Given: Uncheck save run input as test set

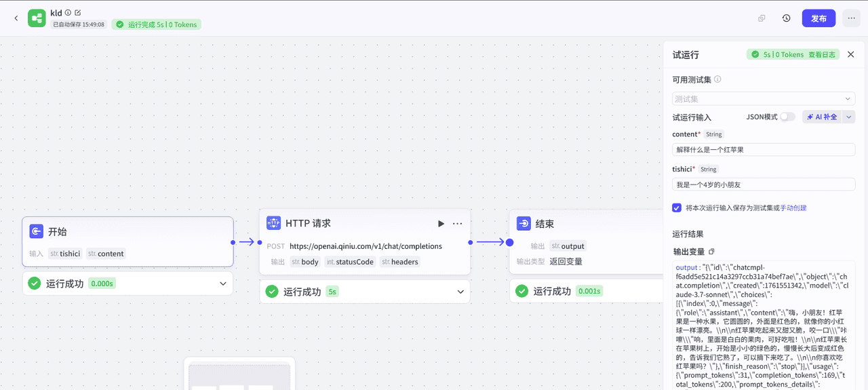Looking at the screenshot, I should (x=677, y=208).
